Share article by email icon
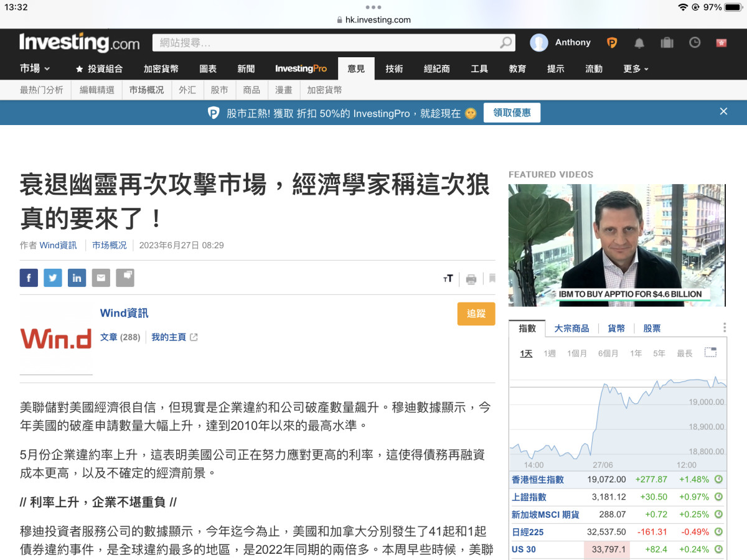 tap(101, 278)
